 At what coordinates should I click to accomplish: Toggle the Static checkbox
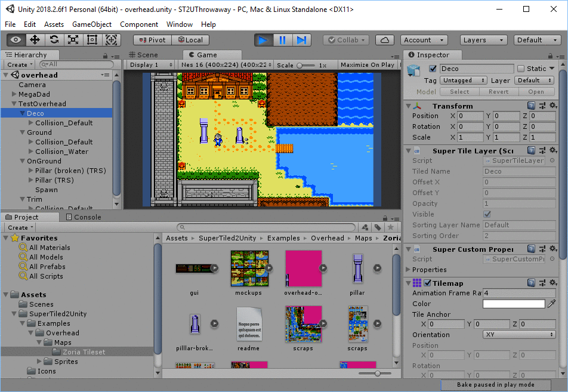(520, 69)
